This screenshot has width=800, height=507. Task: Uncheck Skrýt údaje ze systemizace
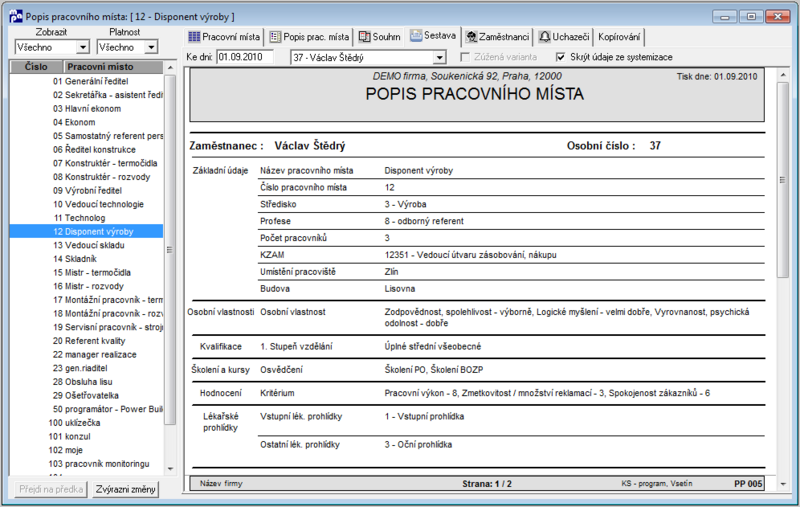tap(561, 57)
